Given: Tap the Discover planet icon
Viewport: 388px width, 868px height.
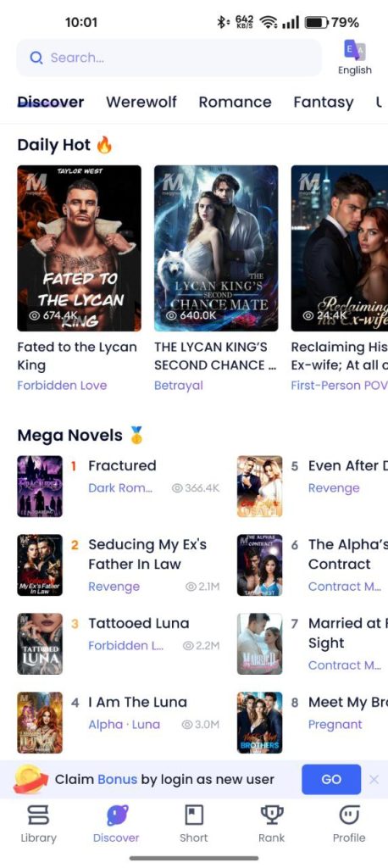Looking at the screenshot, I should tap(116, 815).
